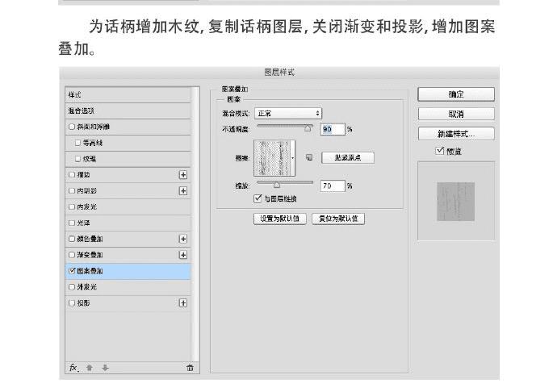Click the 新建样式... button

click(456, 134)
